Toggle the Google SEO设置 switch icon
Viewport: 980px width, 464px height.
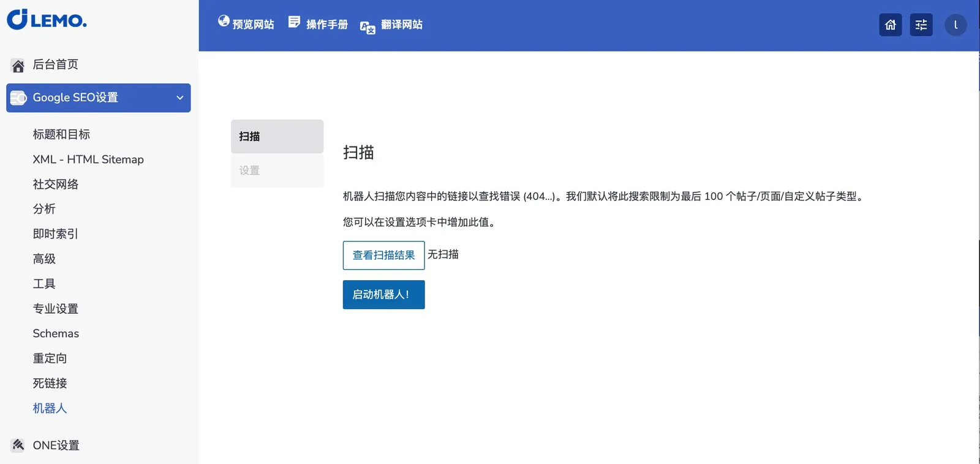tap(18, 98)
